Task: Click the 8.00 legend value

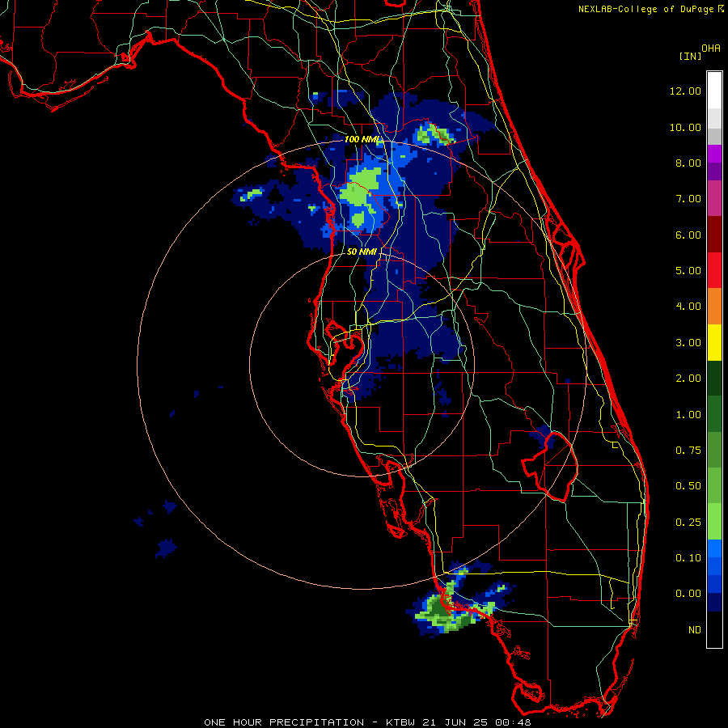Action: (x=688, y=163)
